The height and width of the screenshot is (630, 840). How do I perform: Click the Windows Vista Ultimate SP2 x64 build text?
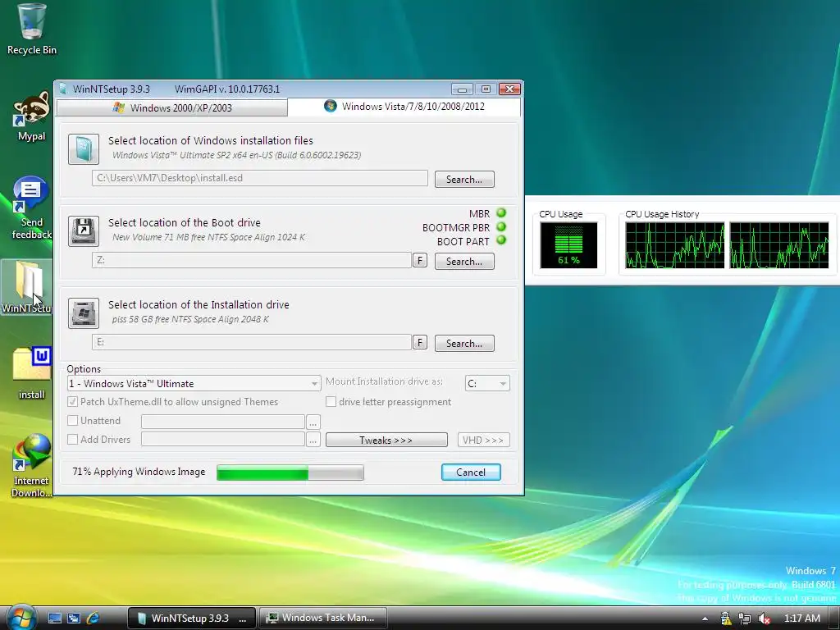pos(237,155)
